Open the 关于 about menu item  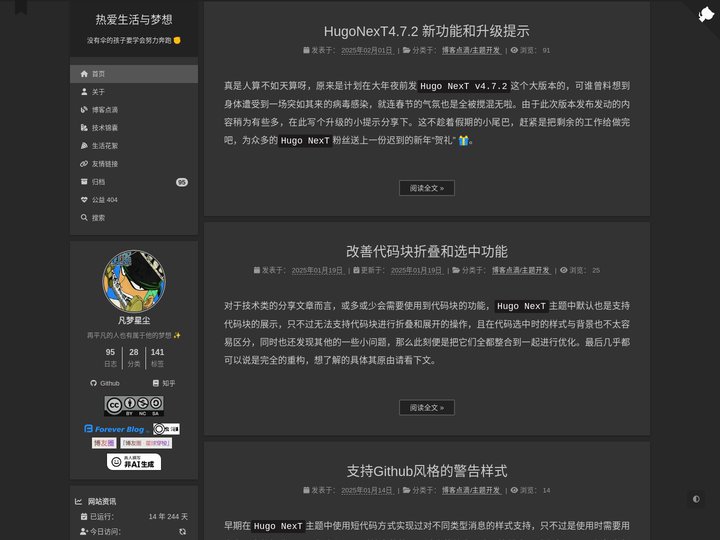coord(134,92)
